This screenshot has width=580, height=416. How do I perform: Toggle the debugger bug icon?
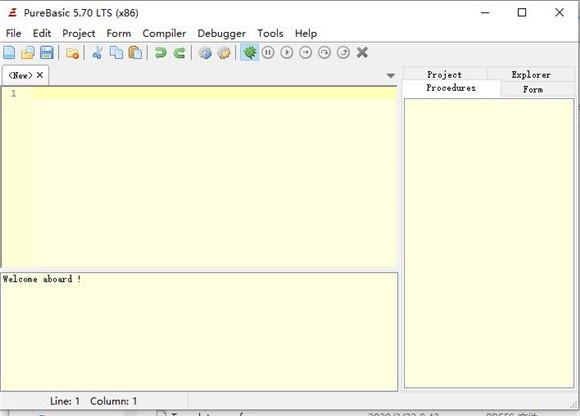coord(250,53)
